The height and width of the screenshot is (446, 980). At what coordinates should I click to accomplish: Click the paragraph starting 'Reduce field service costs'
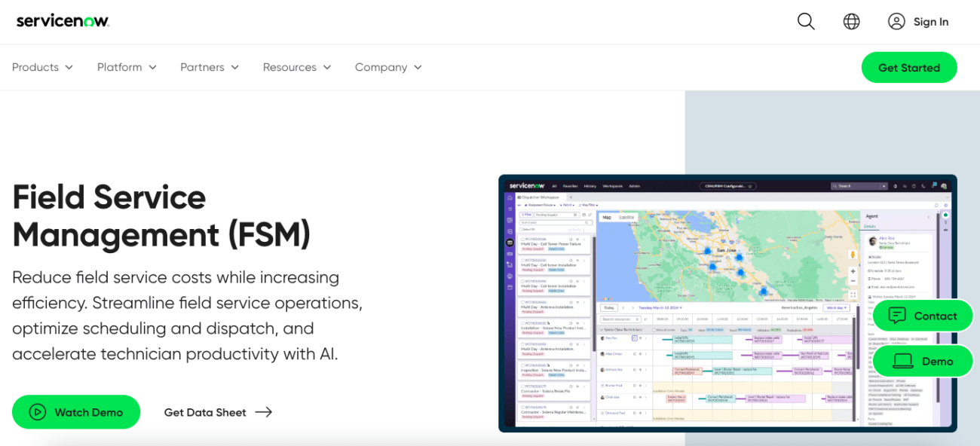187,316
